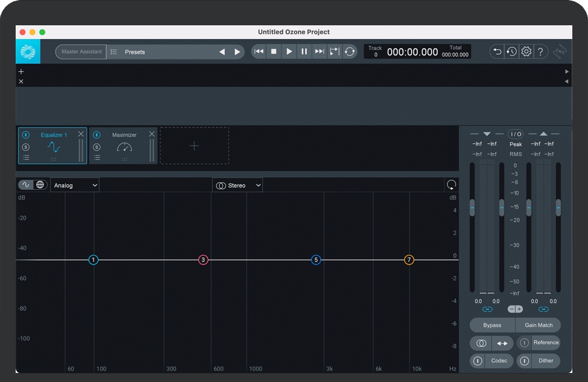Click the Master Assistant button

click(81, 52)
